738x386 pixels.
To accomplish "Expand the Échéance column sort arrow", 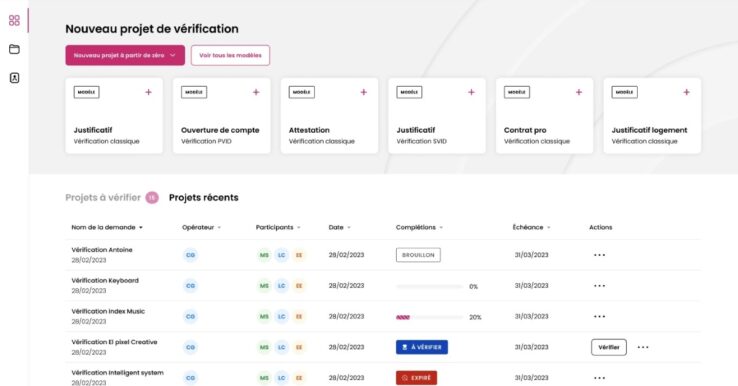I will [549, 228].
